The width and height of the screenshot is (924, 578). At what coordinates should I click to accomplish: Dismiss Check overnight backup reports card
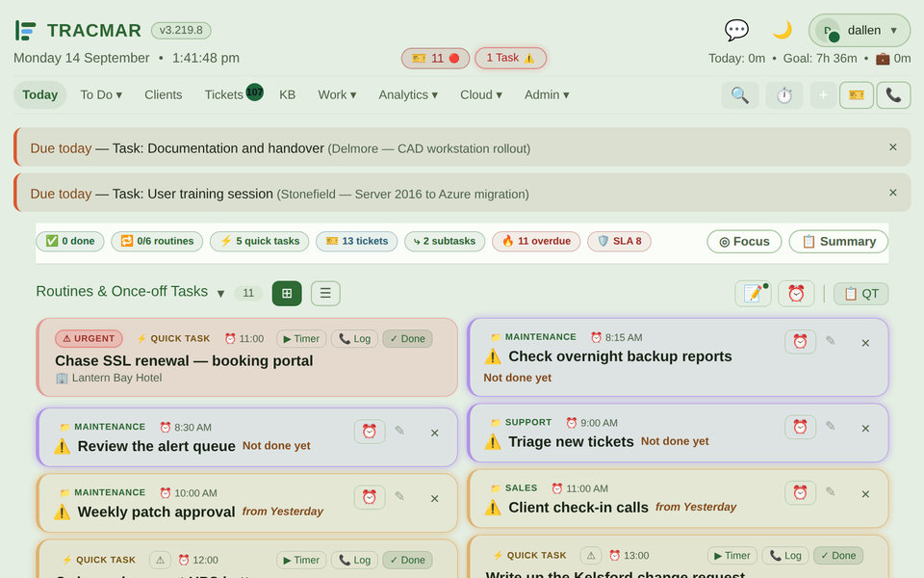[865, 343]
